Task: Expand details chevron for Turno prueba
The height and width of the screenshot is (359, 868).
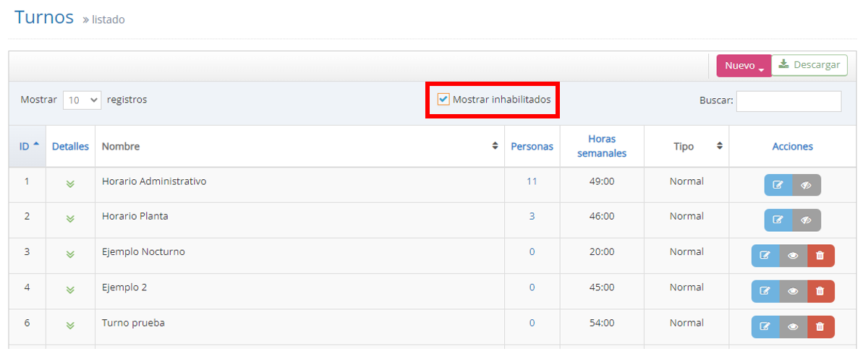Action: [70, 325]
